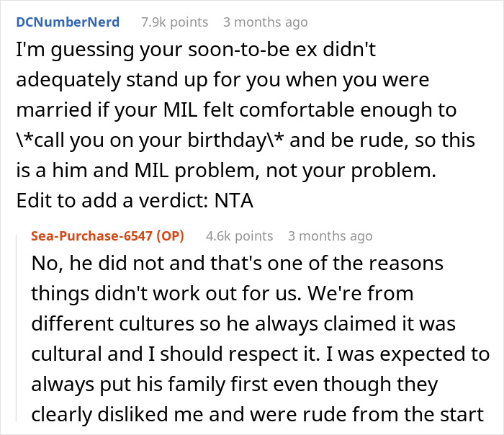
Task: Open permalink for DCNumberNerd's comment timestamp
Action: 265,22
